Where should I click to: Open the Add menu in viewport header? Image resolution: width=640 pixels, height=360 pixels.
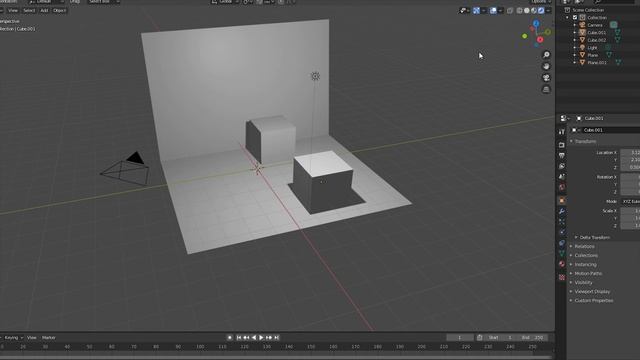[x=44, y=10]
